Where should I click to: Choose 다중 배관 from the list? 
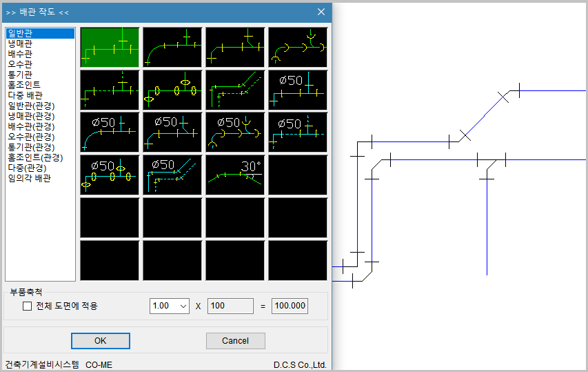pyautogui.click(x=26, y=95)
